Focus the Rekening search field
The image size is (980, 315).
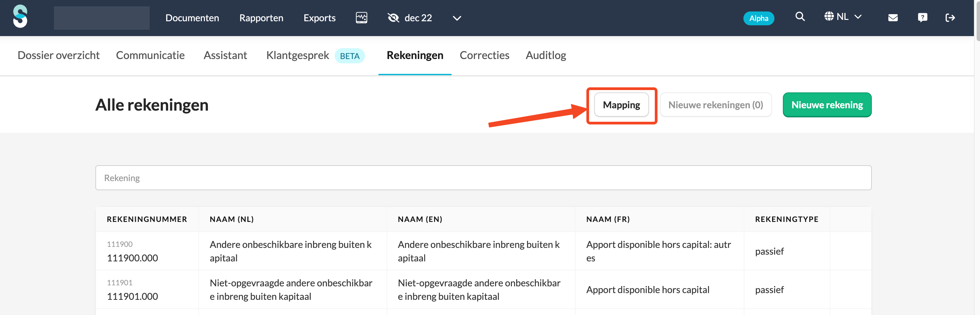pos(483,178)
